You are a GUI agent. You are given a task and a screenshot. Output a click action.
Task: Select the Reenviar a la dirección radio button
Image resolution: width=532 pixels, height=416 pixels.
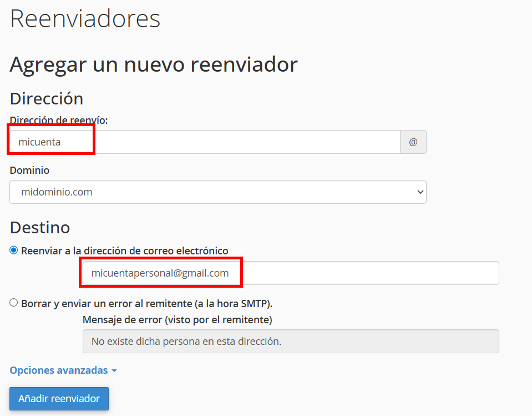[14, 250]
